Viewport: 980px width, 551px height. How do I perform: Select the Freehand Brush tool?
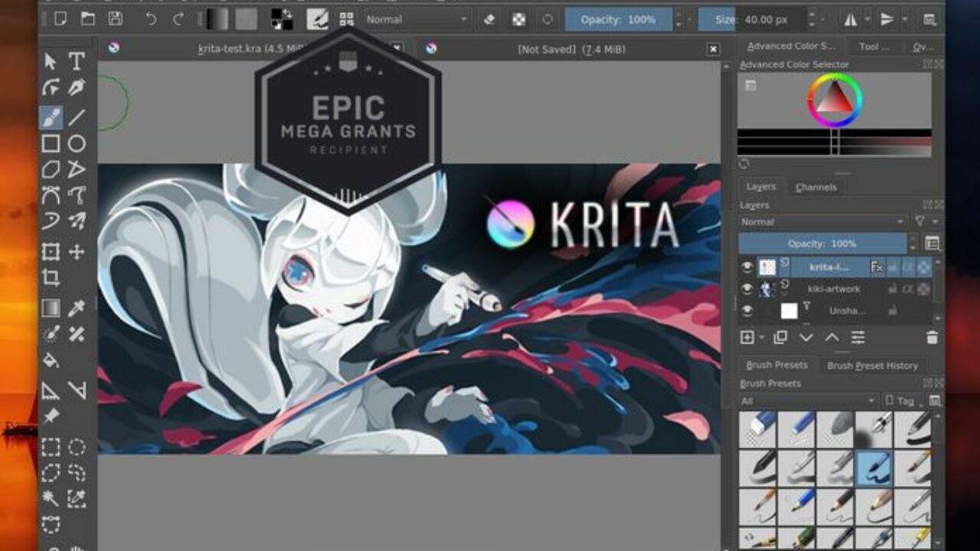tap(51, 117)
